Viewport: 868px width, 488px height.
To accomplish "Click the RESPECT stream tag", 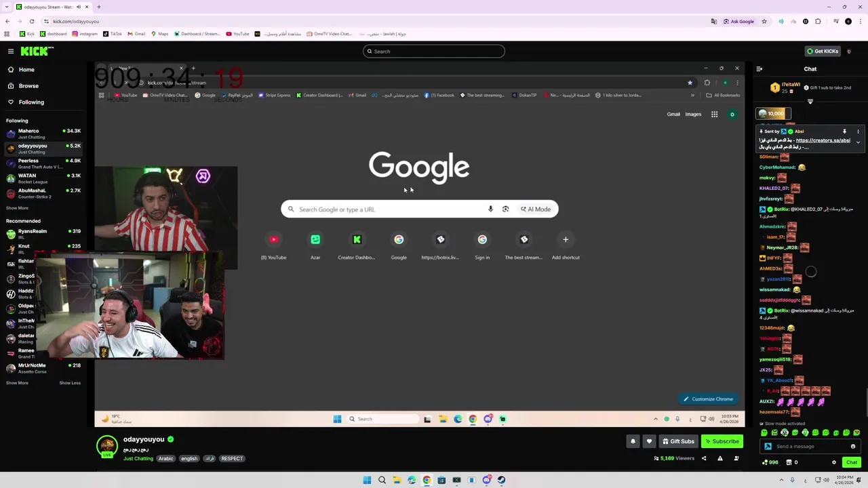I will pyautogui.click(x=231, y=459).
